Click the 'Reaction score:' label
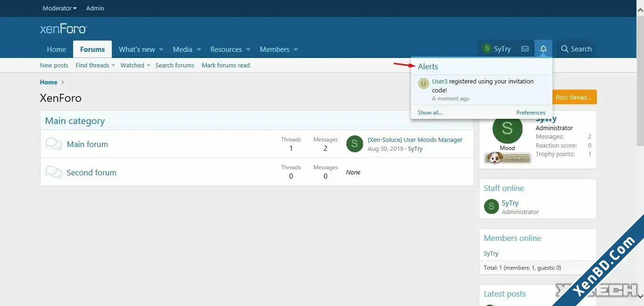 556,146
